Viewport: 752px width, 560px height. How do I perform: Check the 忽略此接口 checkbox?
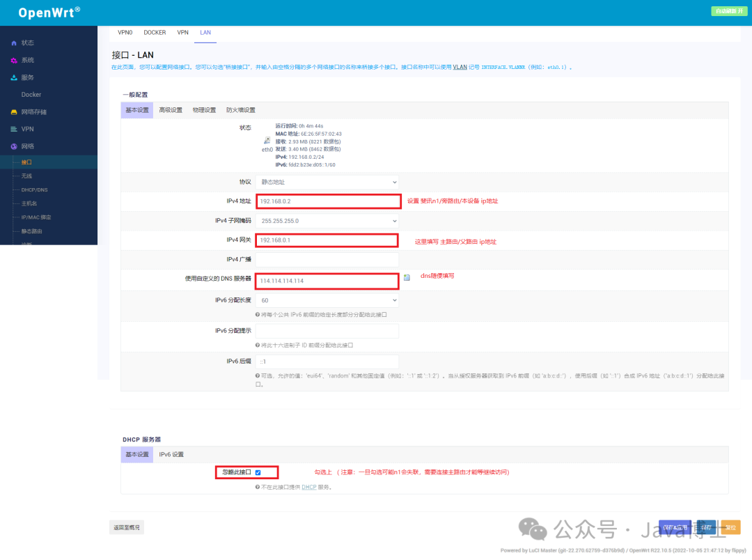click(x=258, y=472)
